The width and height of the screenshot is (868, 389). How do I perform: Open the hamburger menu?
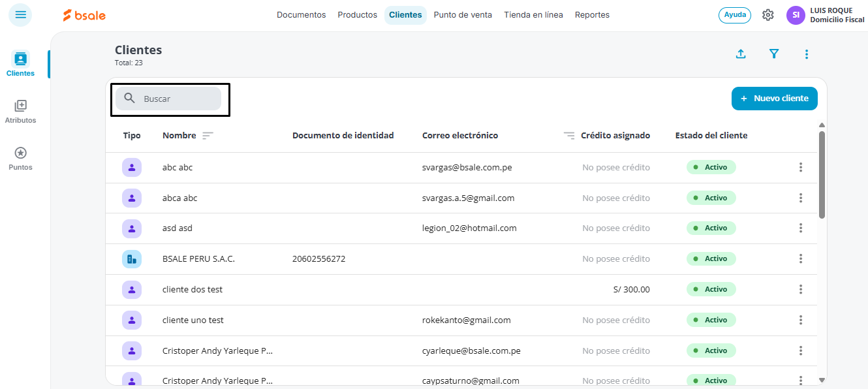(x=20, y=14)
